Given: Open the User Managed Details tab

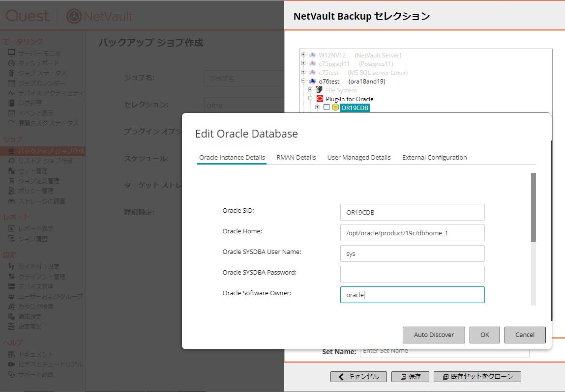Looking at the screenshot, I should [x=358, y=157].
